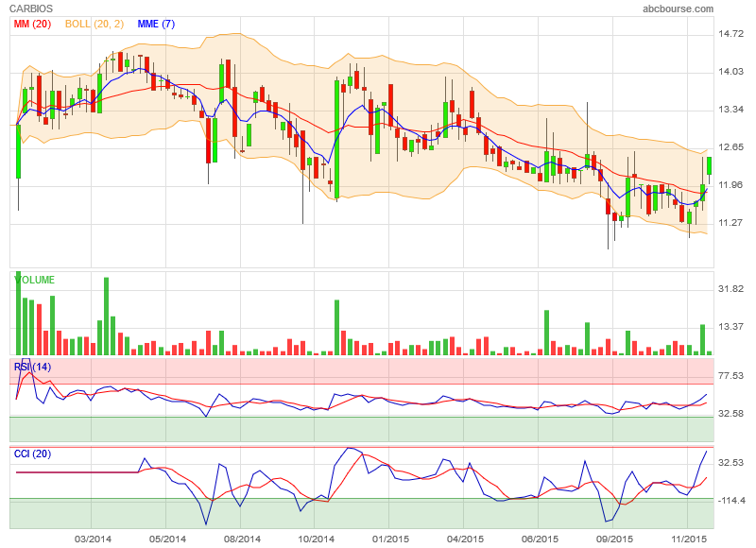756x548 pixels.
Task: Click the 04/2015 date label
Action: (465, 539)
